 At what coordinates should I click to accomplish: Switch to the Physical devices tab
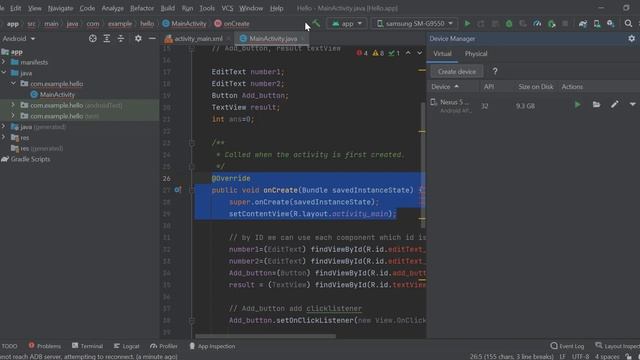click(x=476, y=53)
